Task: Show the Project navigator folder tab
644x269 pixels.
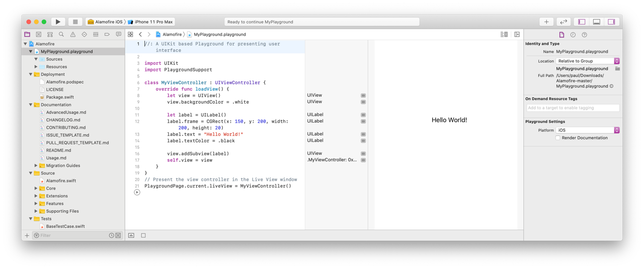Action: tap(27, 34)
